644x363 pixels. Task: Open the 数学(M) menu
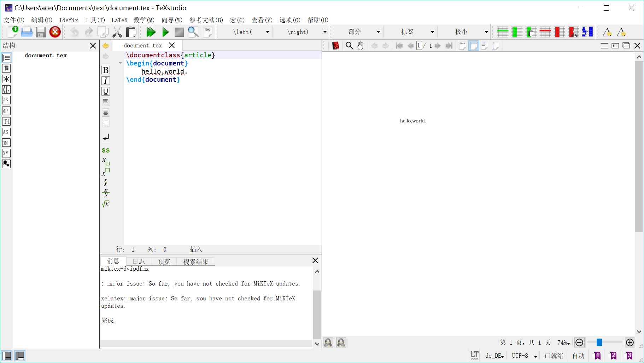144,20
